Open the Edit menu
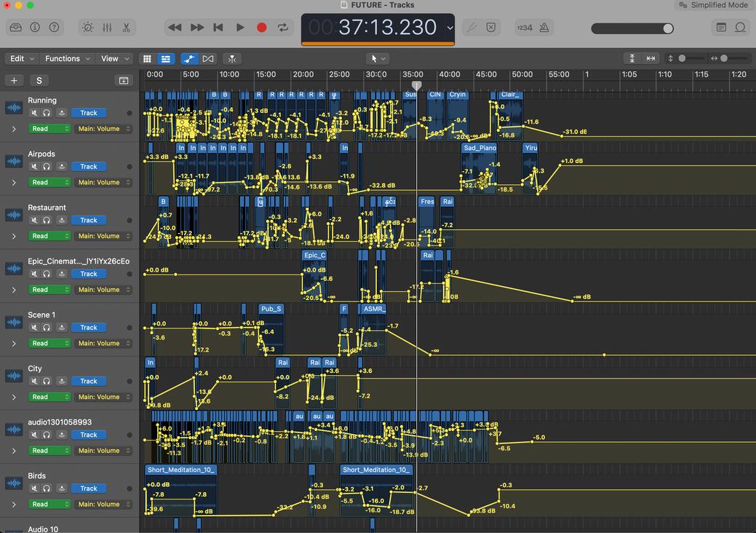756x533 pixels. [22, 58]
